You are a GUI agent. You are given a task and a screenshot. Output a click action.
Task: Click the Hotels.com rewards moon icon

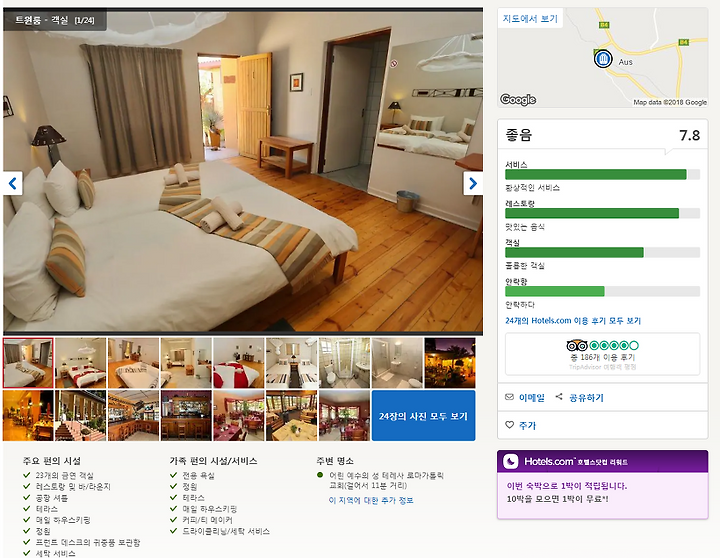coord(511,461)
